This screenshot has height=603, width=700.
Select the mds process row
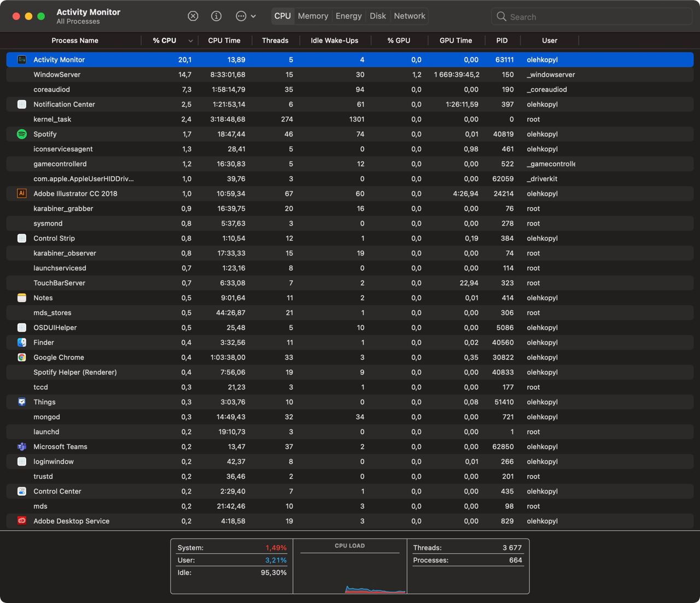click(x=350, y=506)
